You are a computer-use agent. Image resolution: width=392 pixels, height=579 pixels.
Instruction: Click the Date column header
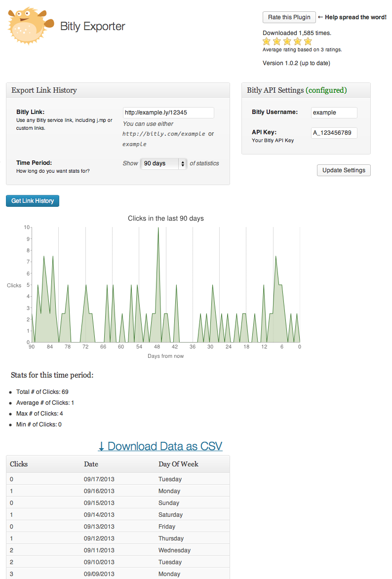91,464
